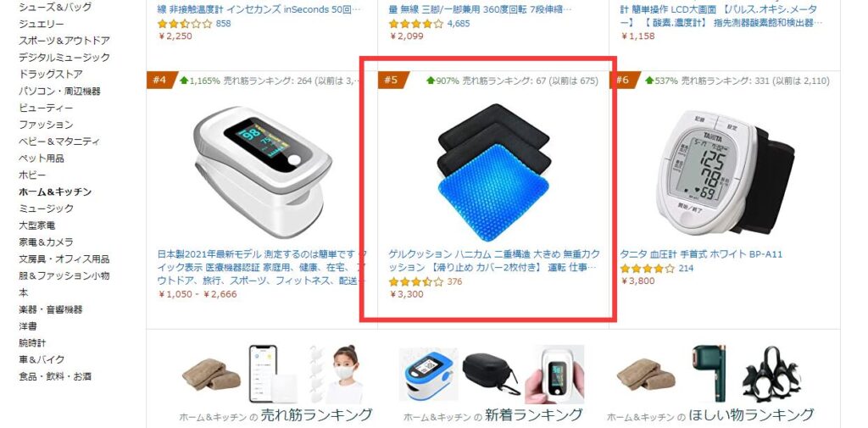The width and height of the screenshot is (868, 428).
Task: Select ホーム&キッチン category in sidebar
Action: pos(55,192)
